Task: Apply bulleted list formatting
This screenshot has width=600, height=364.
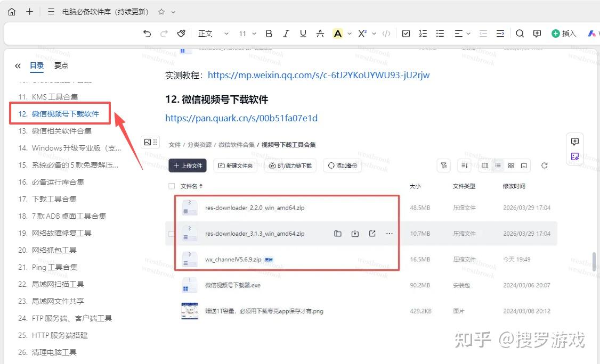Action: 440,34
